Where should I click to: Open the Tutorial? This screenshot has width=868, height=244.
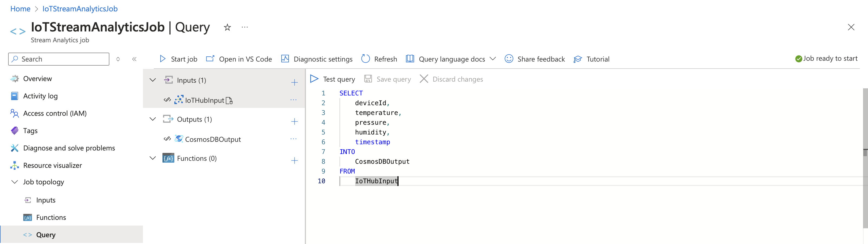click(x=591, y=59)
